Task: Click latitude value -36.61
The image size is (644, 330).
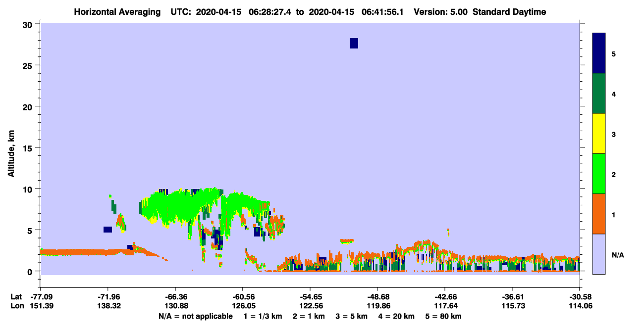Action: [x=512, y=297]
